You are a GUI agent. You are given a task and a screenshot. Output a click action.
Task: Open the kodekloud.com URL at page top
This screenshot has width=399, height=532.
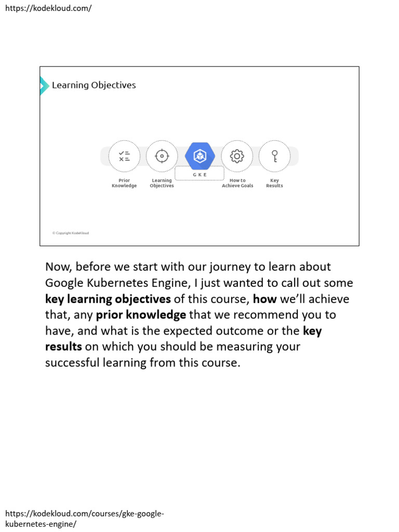(48, 8)
